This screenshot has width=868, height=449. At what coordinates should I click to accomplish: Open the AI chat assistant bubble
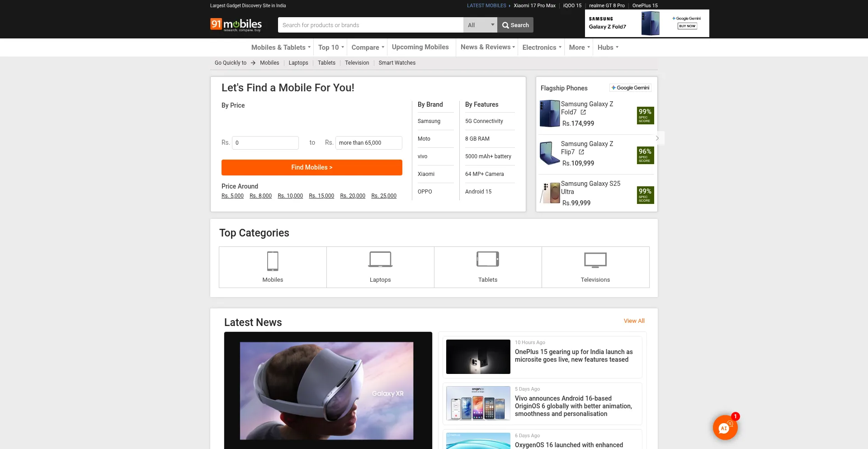point(725,427)
